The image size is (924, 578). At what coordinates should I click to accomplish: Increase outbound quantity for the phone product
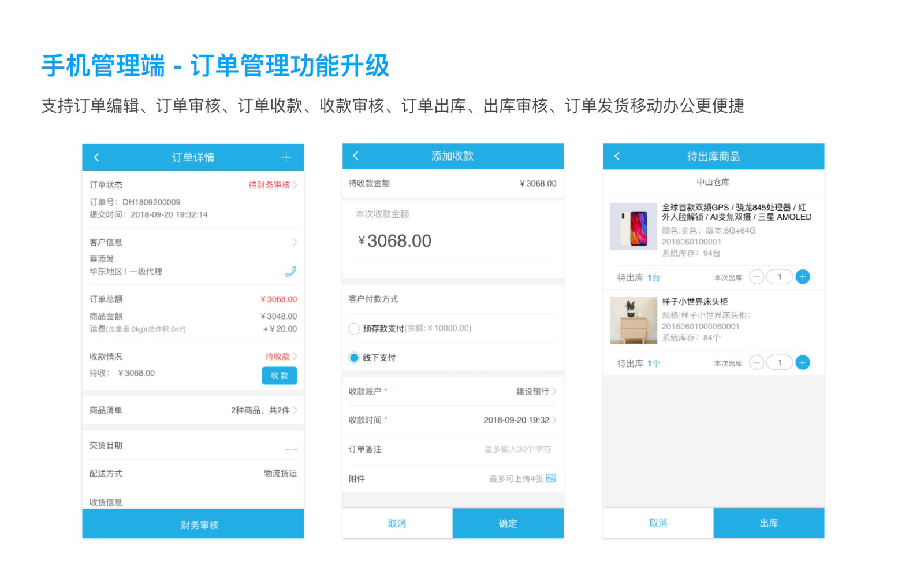point(802,277)
